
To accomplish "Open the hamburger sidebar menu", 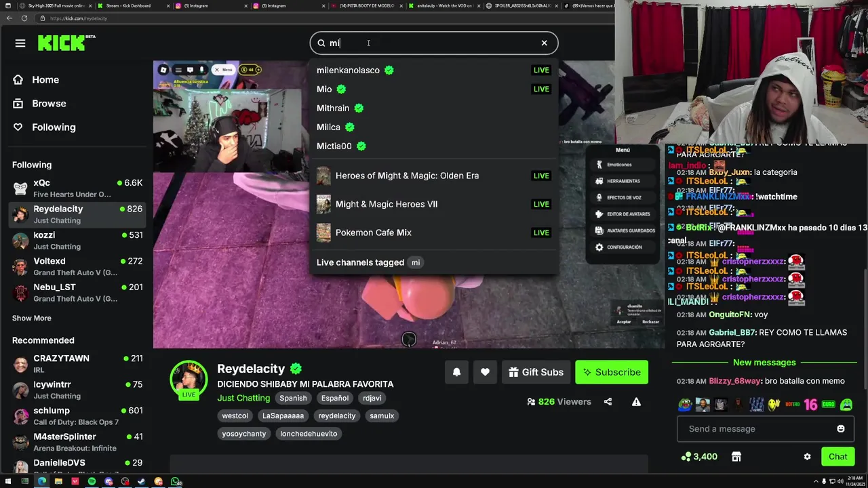I will coord(20,43).
